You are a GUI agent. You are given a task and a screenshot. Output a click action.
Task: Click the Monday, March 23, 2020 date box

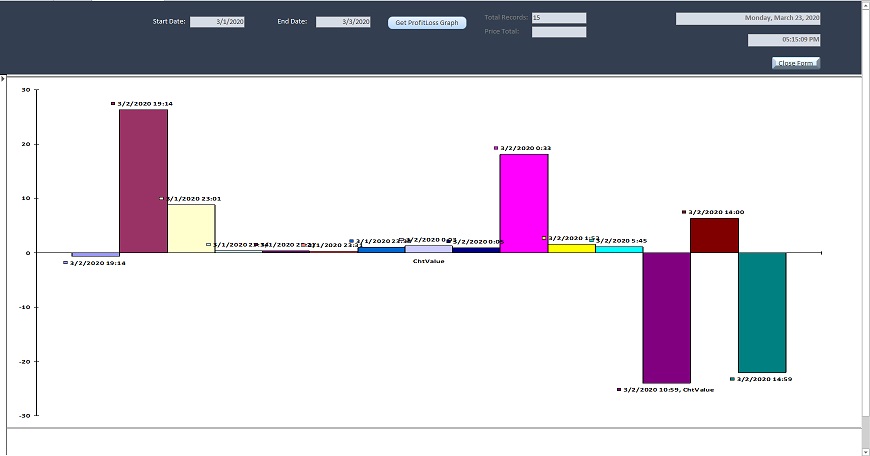click(x=748, y=18)
